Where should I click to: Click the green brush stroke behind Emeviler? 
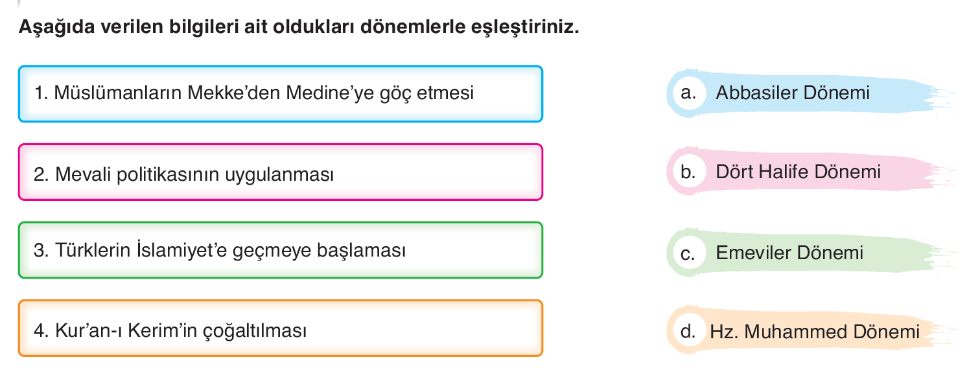[813, 253]
